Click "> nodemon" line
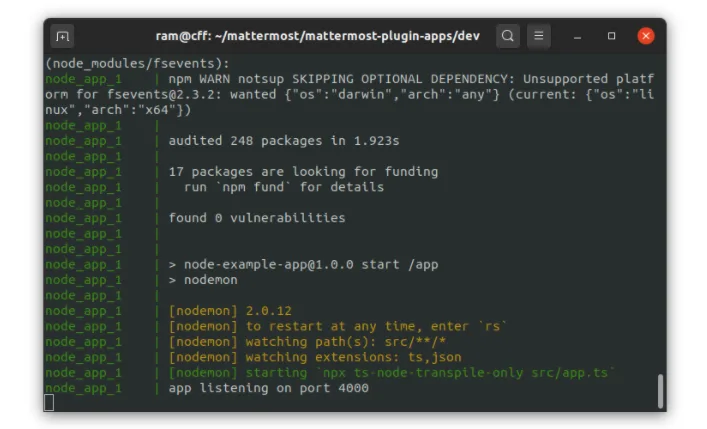The width and height of the screenshot is (707, 429). [203, 280]
